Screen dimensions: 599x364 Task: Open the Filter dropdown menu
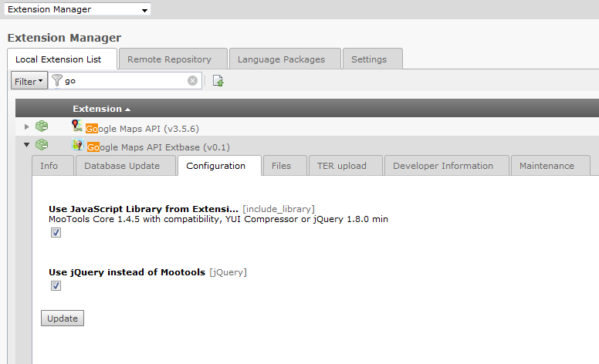[x=29, y=81]
